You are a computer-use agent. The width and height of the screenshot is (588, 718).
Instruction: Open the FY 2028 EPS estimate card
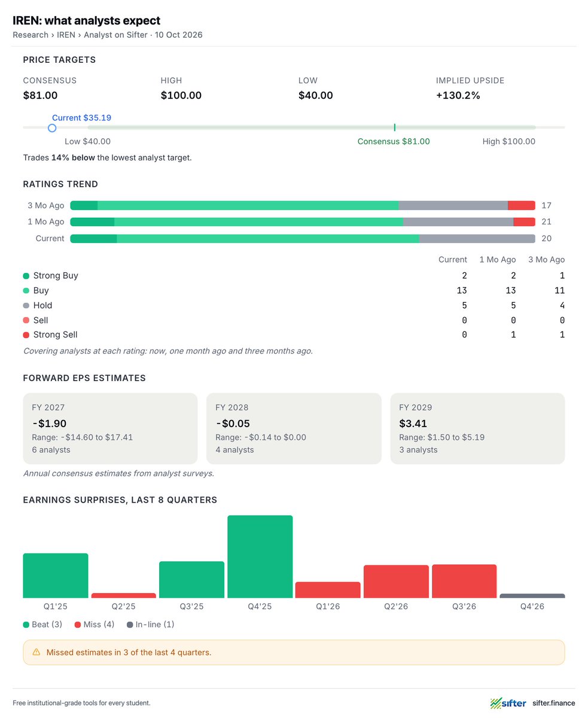point(294,428)
